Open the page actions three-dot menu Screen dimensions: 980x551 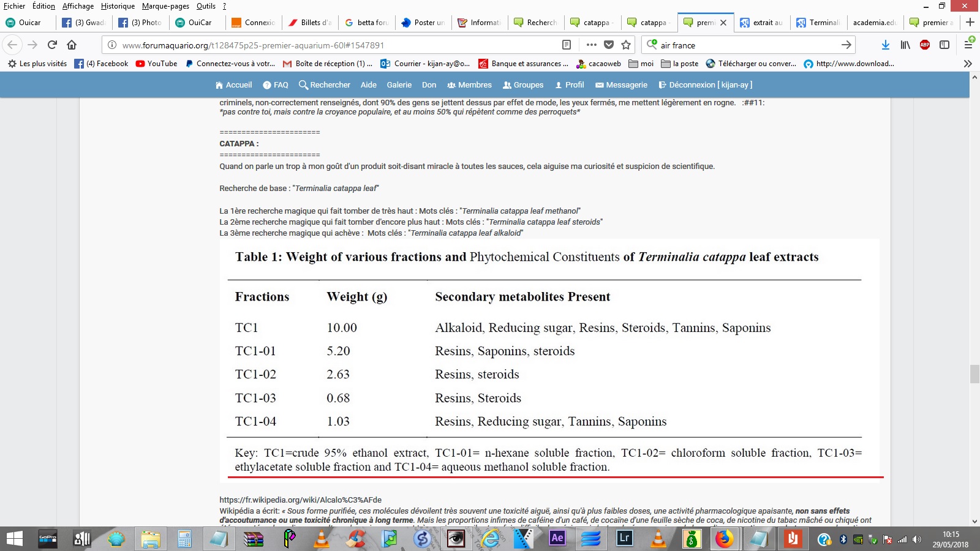tap(591, 45)
